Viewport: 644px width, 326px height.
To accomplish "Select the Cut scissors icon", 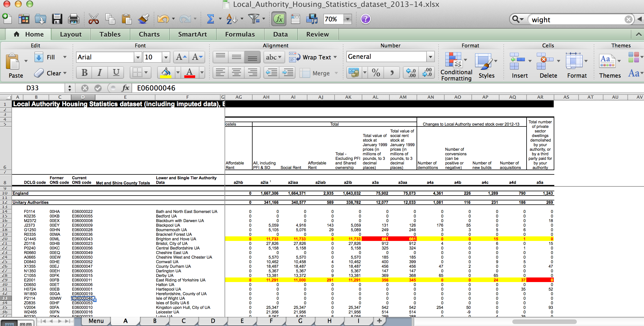I will click(x=94, y=19).
